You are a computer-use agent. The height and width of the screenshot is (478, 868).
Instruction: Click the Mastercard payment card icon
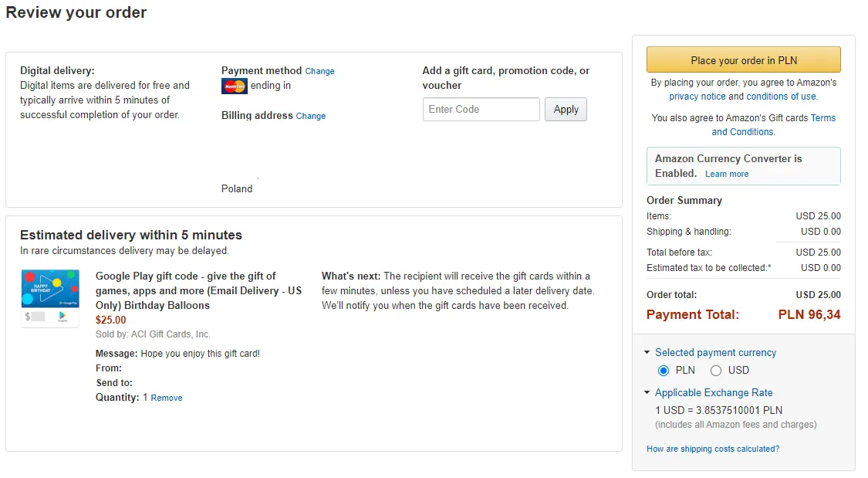click(234, 86)
